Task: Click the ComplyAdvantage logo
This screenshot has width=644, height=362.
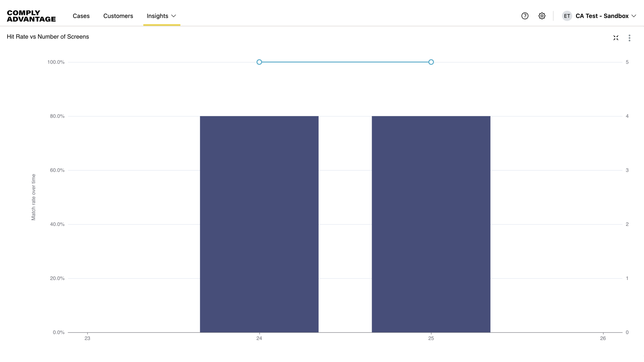Action: pyautogui.click(x=31, y=16)
